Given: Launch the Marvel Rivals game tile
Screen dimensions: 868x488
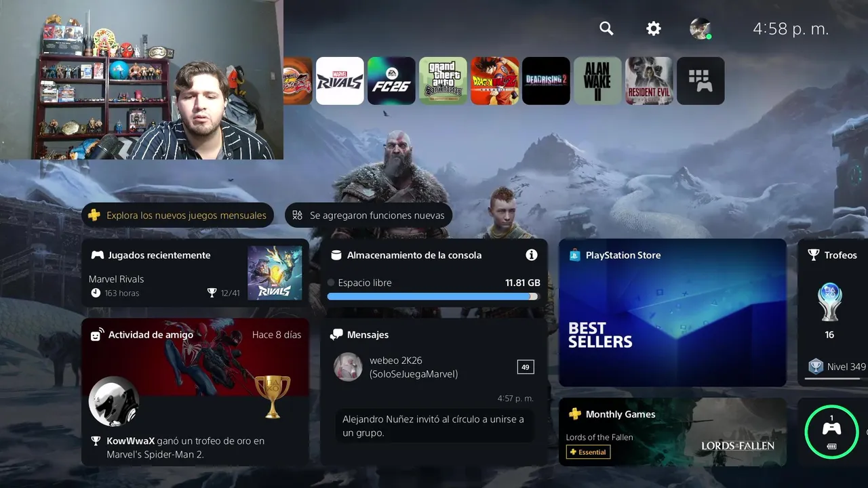Looking at the screenshot, I should point(340,81).
